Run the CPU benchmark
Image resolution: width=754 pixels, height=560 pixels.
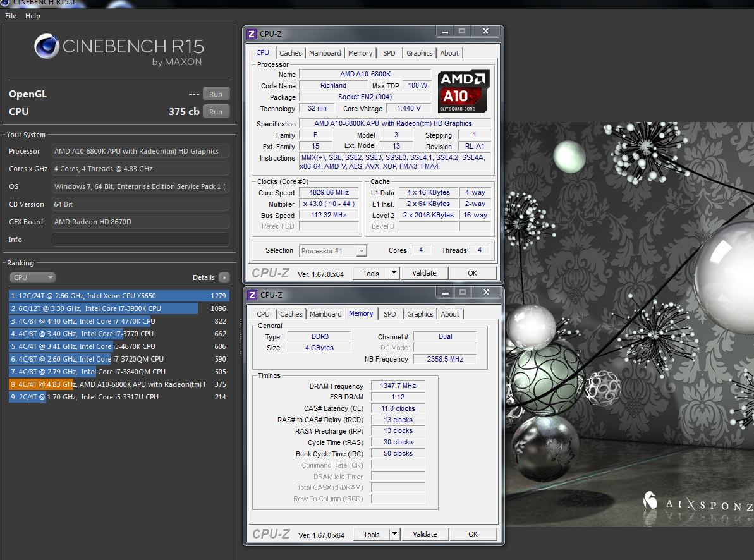click(x=216, y=112)
